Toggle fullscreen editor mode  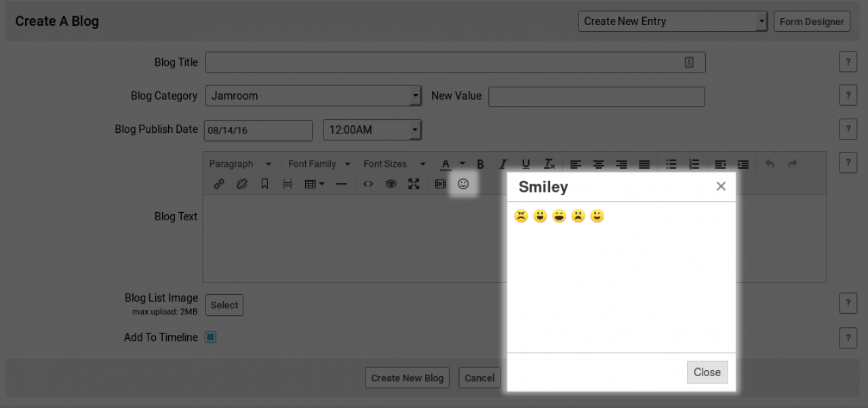pos(414,184)
